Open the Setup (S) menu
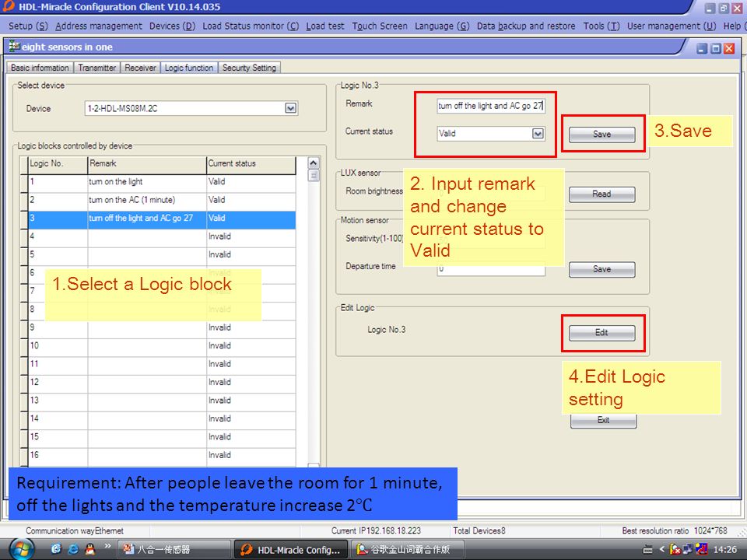Viewport: 747px width, 560px height. (x=28, y=26)
